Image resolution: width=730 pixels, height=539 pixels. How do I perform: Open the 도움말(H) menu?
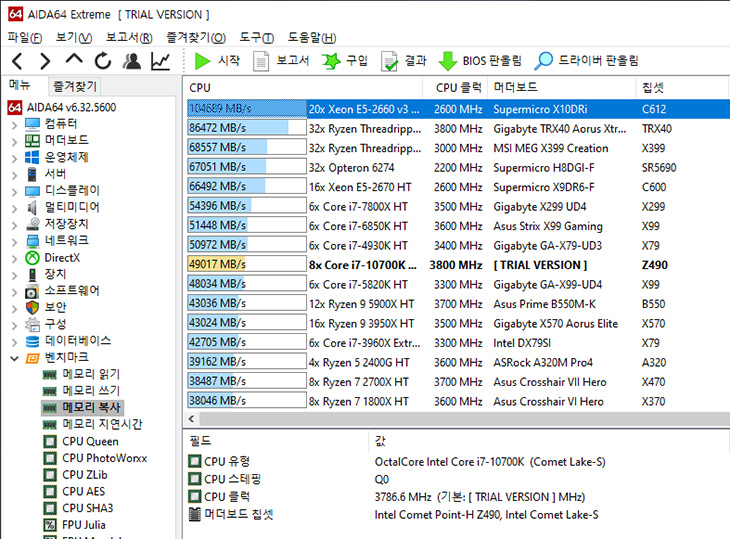point(311,38)
